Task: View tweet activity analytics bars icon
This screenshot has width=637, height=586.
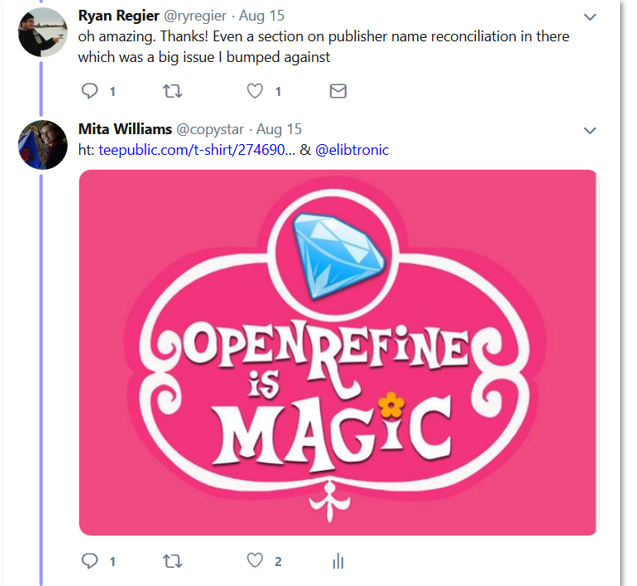Action: 338,561
